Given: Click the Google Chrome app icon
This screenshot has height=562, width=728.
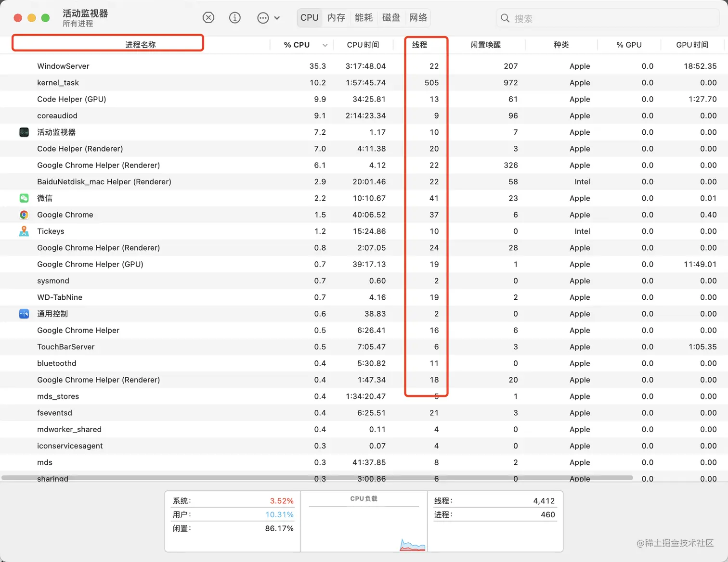Looking at the screenshot, I should click(x=24, y=215).
